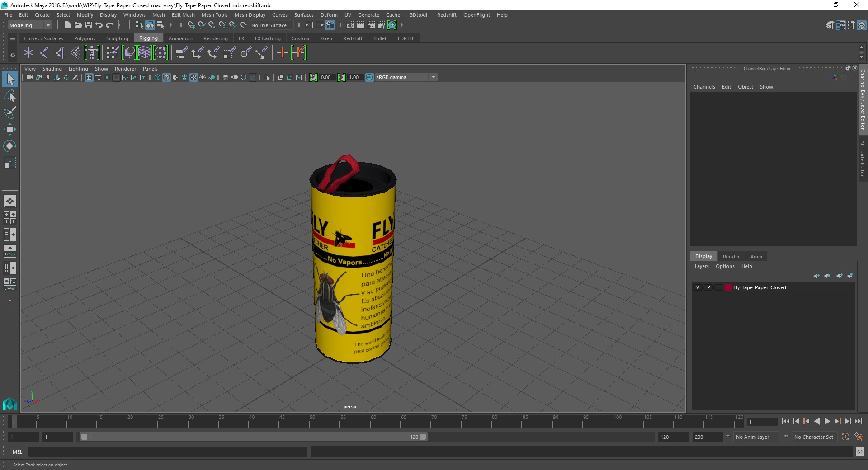This screenshot has height=470, width=868.
Task: Toggle the sRGB gamma color management button
Action: pos(369,77)
